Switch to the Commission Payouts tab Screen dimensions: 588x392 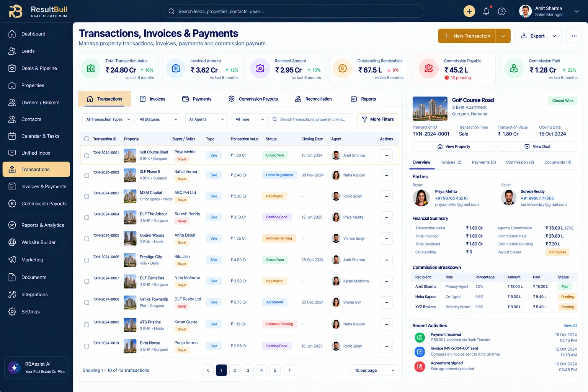(x=253, y=99)
